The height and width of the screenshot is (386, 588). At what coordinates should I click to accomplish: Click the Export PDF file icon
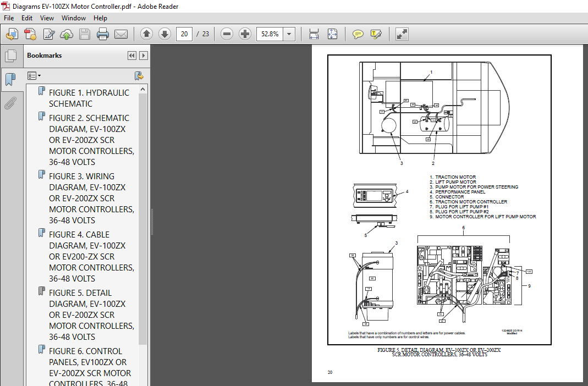point(12,34)
